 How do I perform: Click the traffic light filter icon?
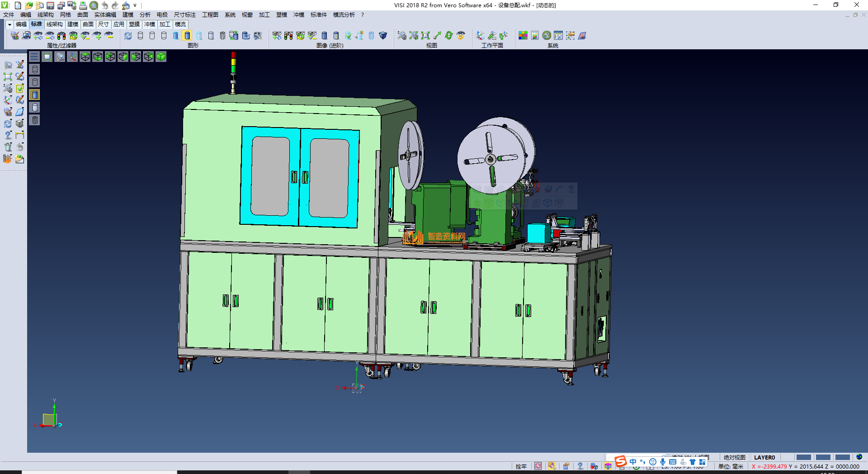point(61,36)
